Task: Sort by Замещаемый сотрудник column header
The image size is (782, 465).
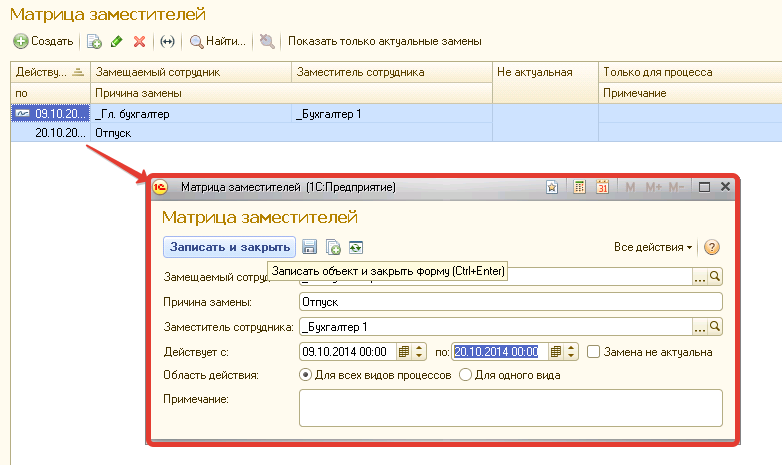Action: (x=191, y=72)
